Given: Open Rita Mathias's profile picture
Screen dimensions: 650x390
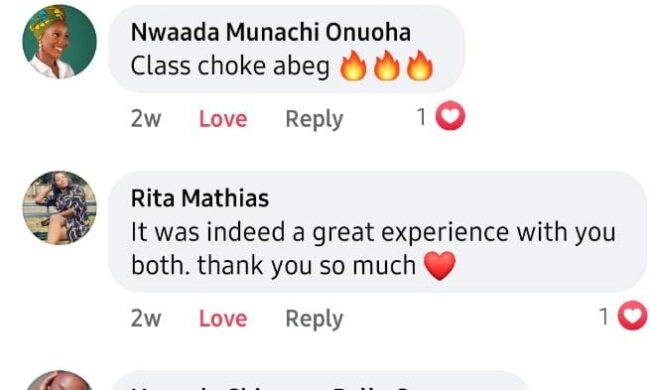Looking at the screenshot, I should click(x=59, y=208).
